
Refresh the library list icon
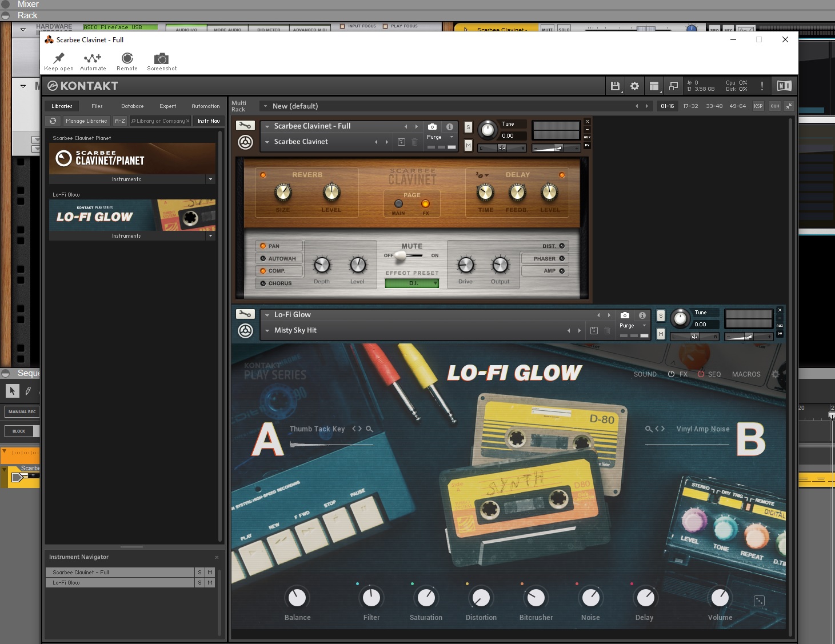click(x=53, y=121)
